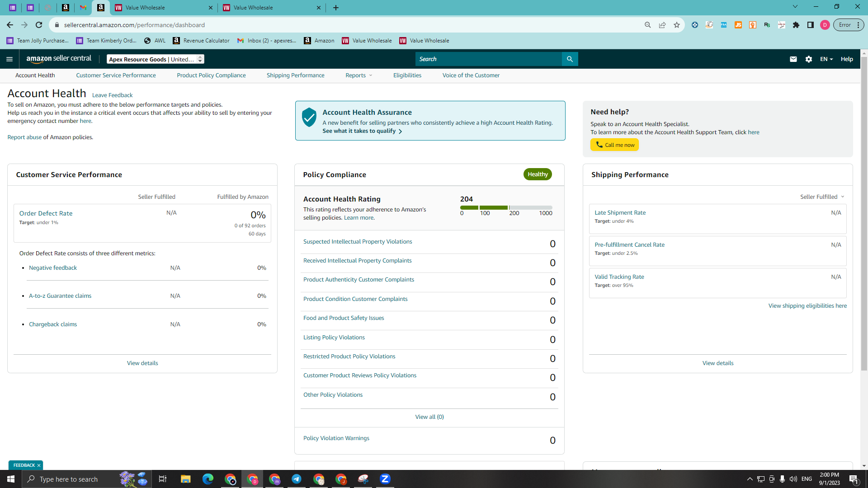
Task: Click the Help link in header
Action: pos(847,59)
